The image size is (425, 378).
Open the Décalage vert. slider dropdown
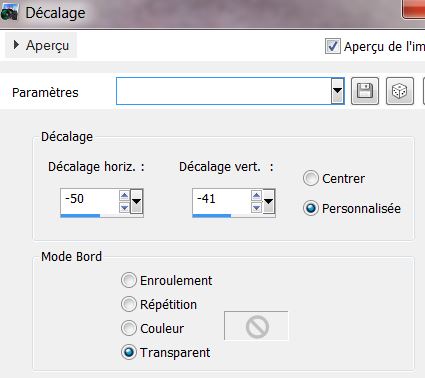click(268, 201)
